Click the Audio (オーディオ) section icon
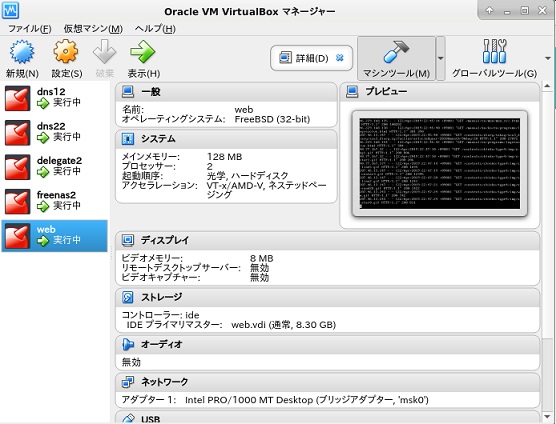This screenshot has height=424, width=556. pos(128,344)
